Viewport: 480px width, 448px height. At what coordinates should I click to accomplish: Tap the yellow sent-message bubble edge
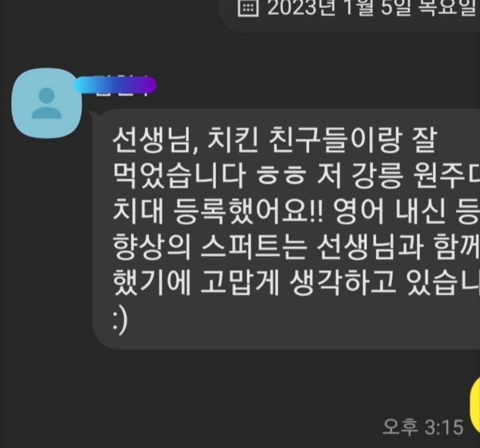pos(475,404)
